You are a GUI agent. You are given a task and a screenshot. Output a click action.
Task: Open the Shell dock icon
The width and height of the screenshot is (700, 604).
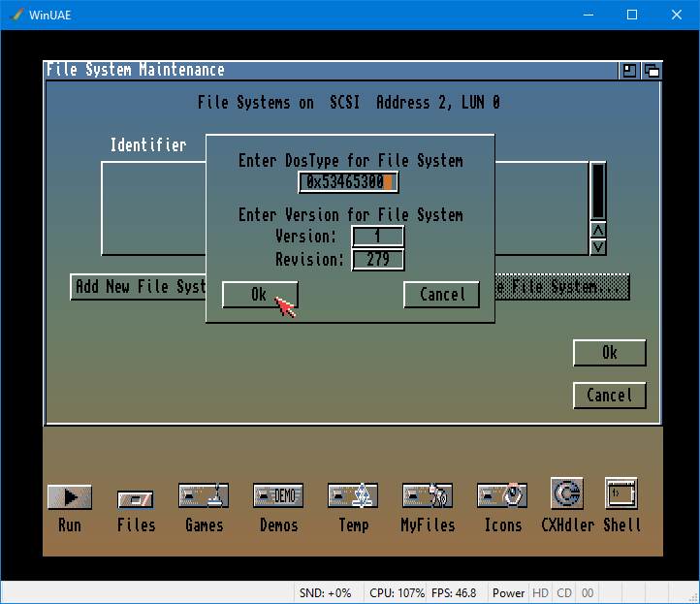621,494
